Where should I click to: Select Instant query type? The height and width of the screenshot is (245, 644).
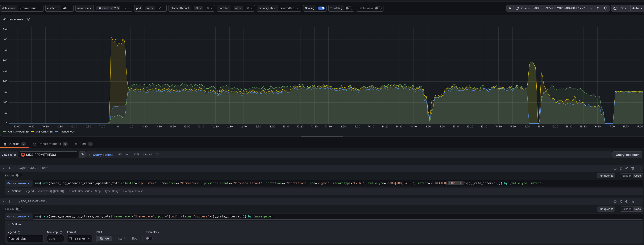tap(120, 238)
